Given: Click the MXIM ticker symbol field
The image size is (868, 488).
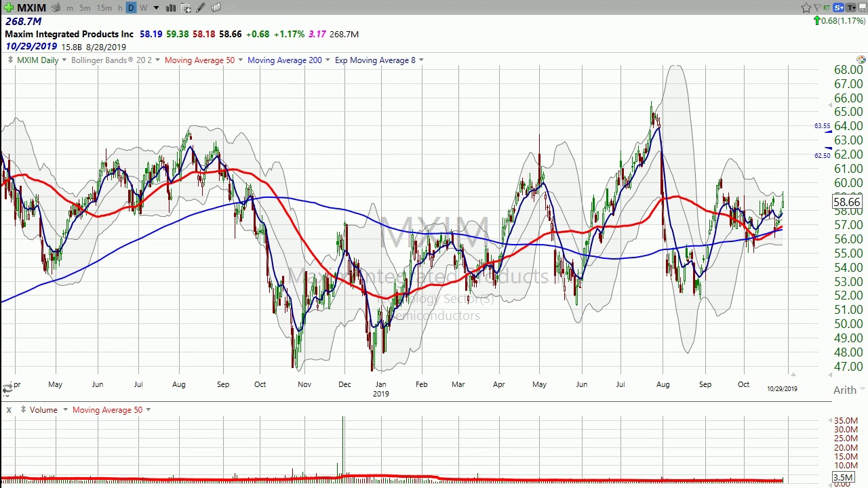Looking at the screenshot, I should pos(31,7).
